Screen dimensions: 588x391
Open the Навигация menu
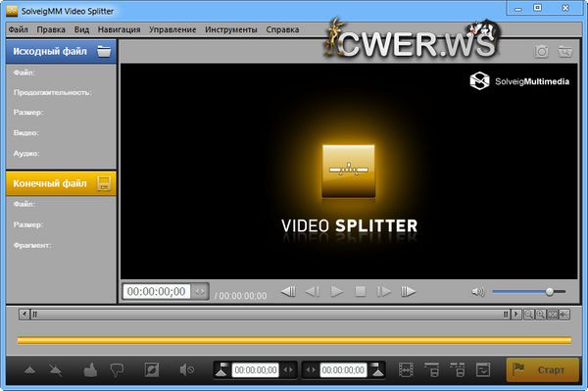(x=119, y=29)
